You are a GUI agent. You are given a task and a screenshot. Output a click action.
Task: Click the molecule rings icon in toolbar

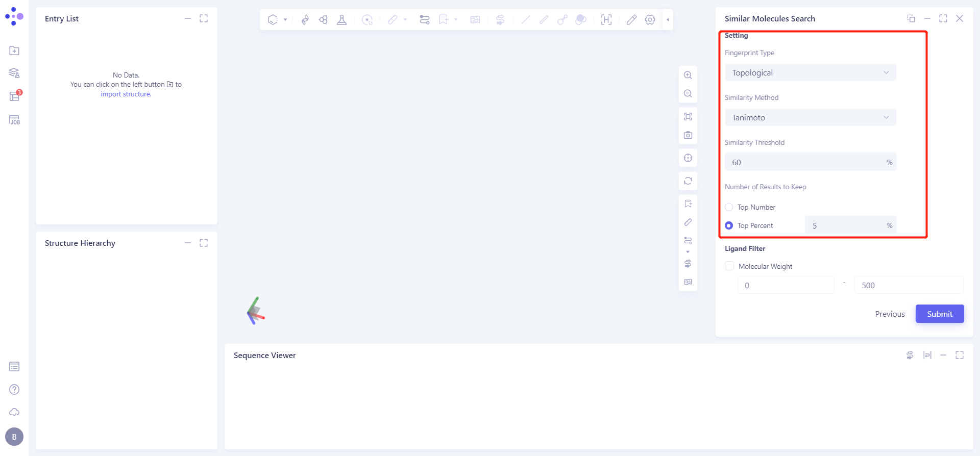[x=324, y=19]
